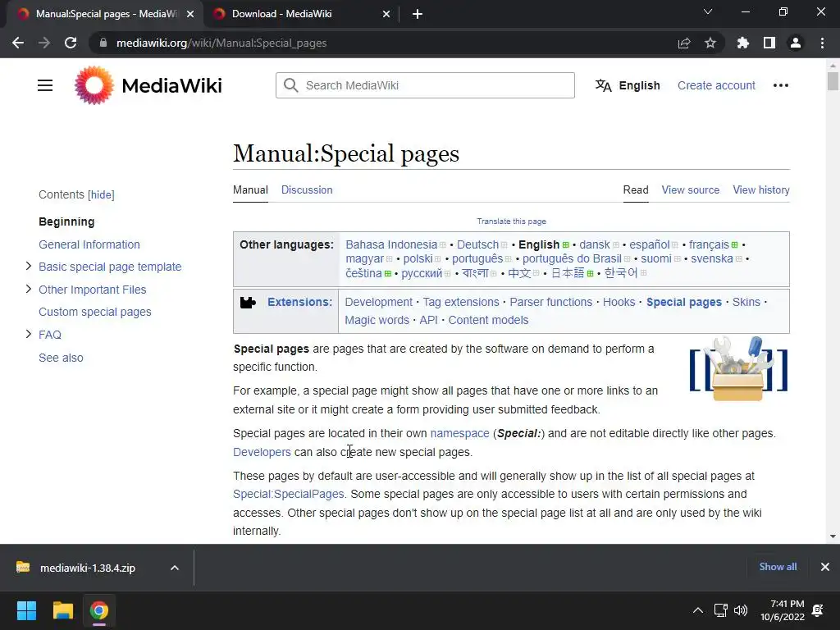Click the Extensions puzzle piece icon
840x630 pixels.
248,303
